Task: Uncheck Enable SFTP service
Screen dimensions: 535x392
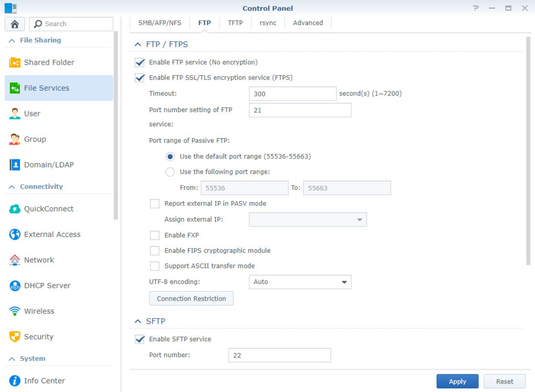Action: [x=139, y=339]
